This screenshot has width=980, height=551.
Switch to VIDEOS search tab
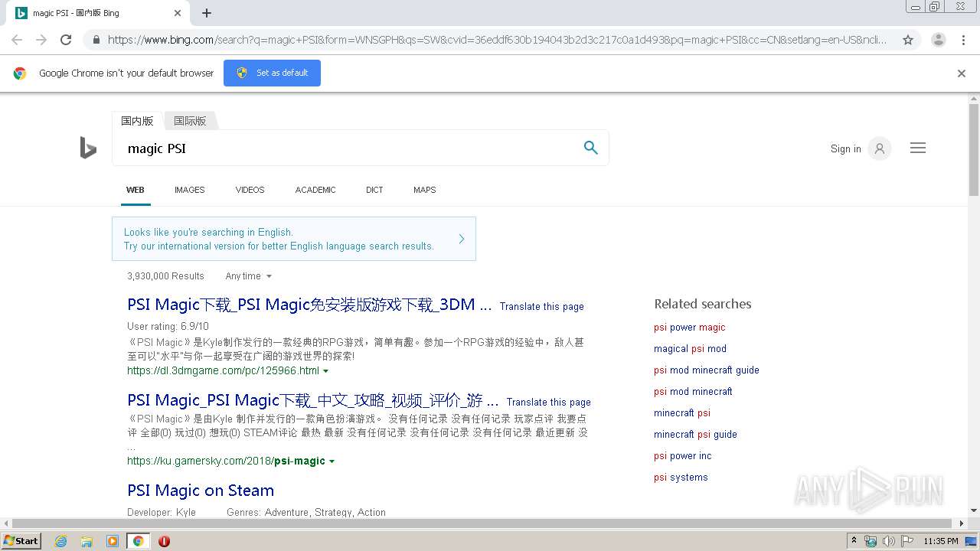point(250,190)
